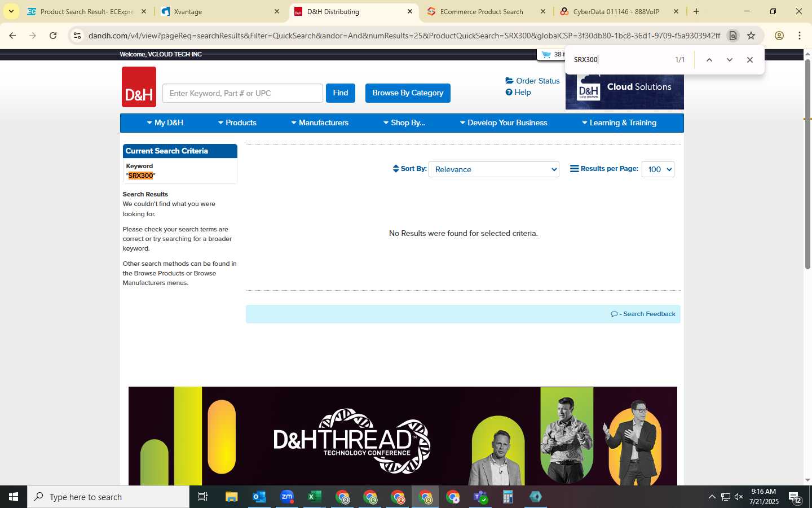812x508 pixels.
Task: Click the find bar text field
Action: coord(620,60)
